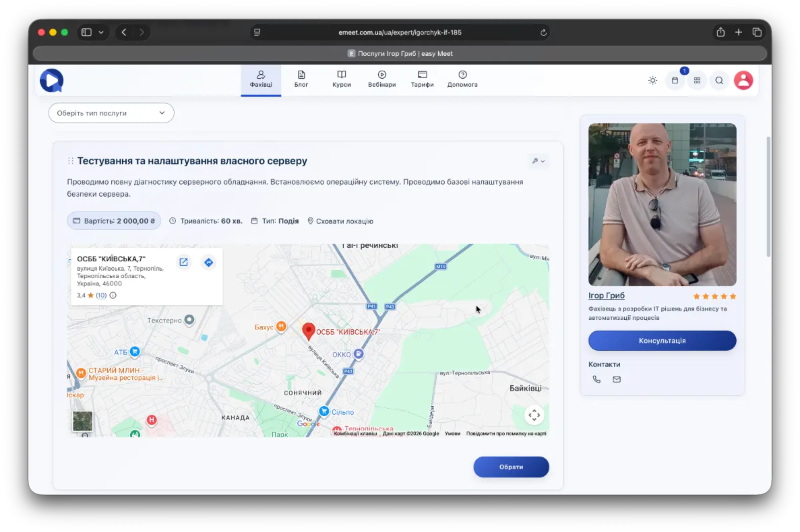The height and width of the screenshot is (532, 800).
Task: Expand the 'Оберіть тип послуги' dropdown
Action: tap(111, 113)
